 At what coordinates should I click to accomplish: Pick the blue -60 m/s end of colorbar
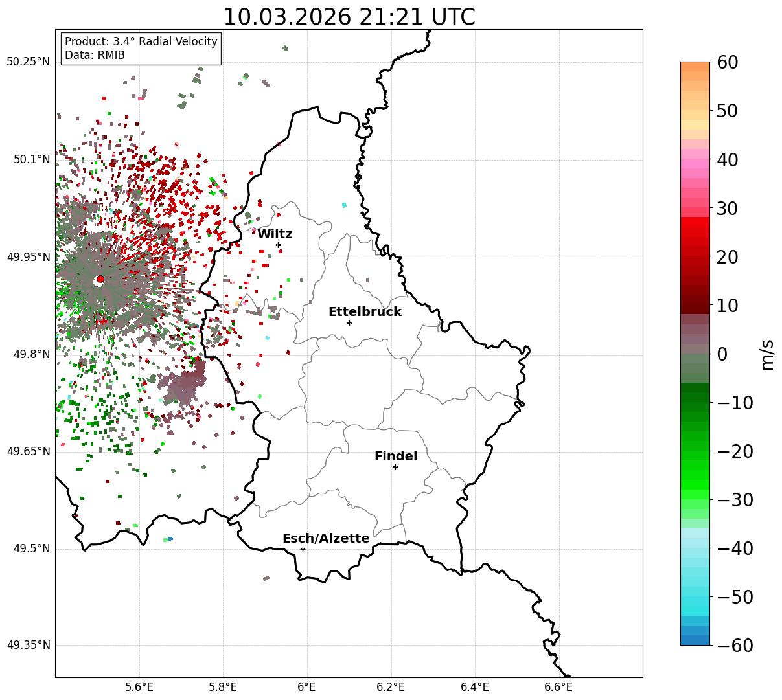[695, 640]
